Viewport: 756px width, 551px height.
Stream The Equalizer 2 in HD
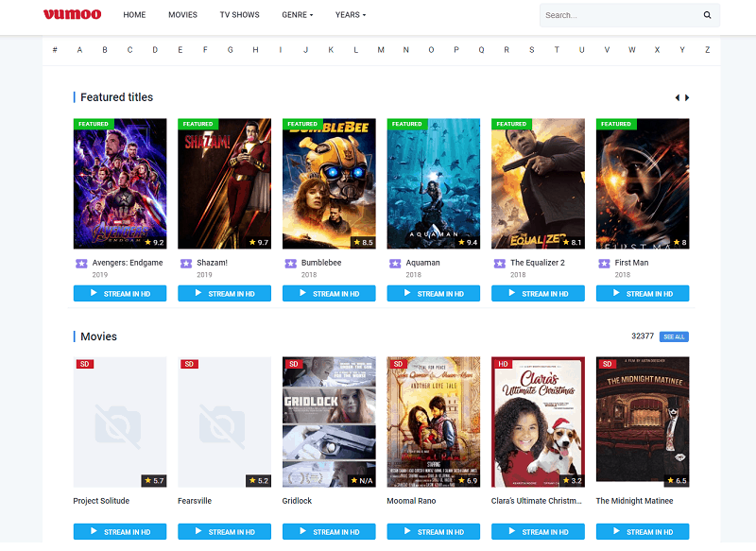[x=538, y=293]
